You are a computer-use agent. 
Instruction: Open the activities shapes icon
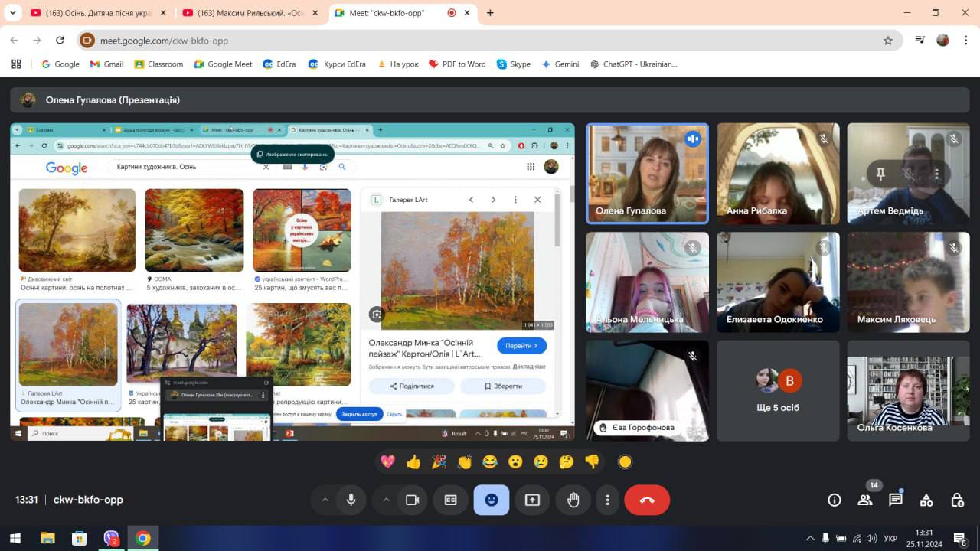tap(926, 500)
